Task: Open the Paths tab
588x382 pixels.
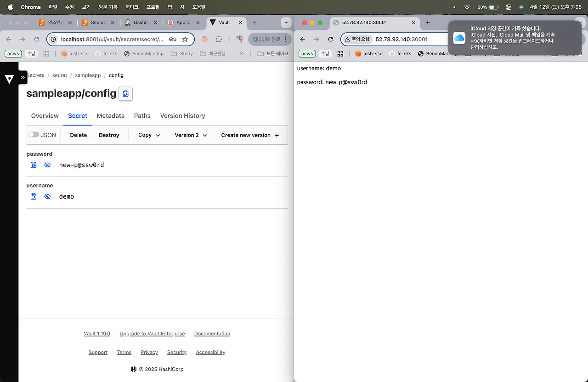Action: pyautogui.click(x=142, y=116)
